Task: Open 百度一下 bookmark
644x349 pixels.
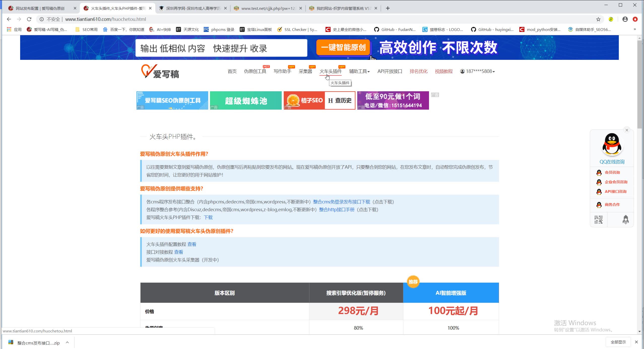Action: click(x=124, y=29)
